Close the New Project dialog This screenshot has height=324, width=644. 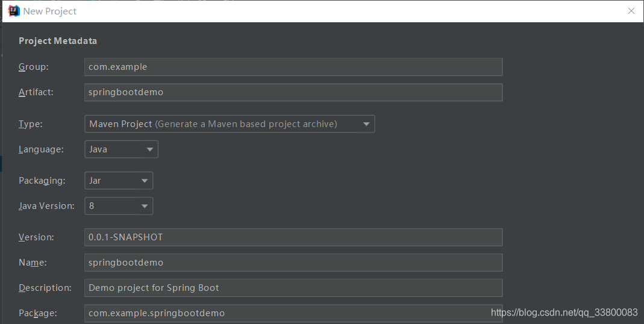click(631, 11)
